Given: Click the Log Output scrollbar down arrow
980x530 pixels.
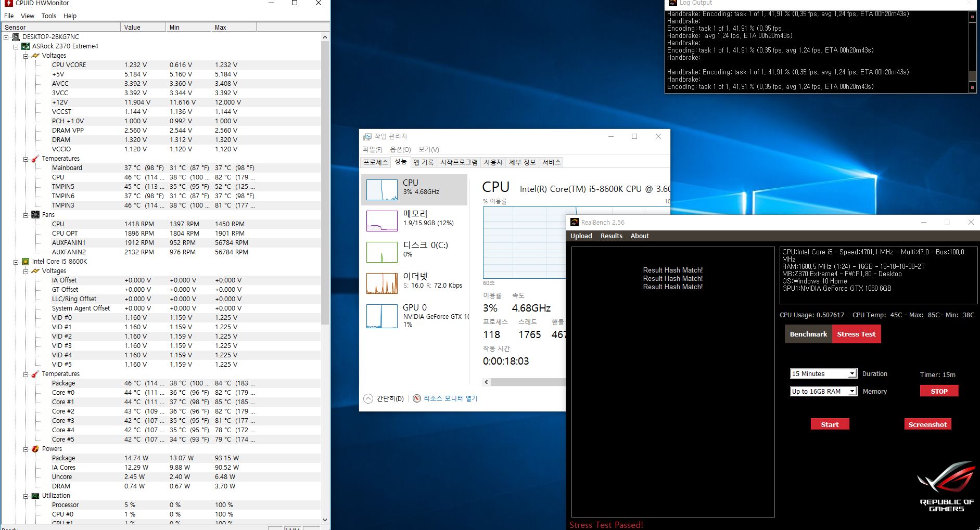Looking at the screenshot, I should [x=972, y=87].
